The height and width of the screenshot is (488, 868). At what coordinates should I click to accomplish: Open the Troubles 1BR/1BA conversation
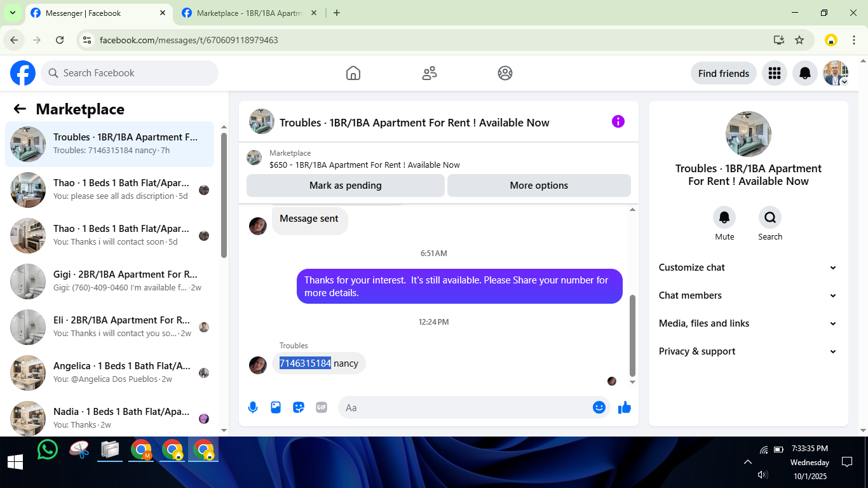110,144
